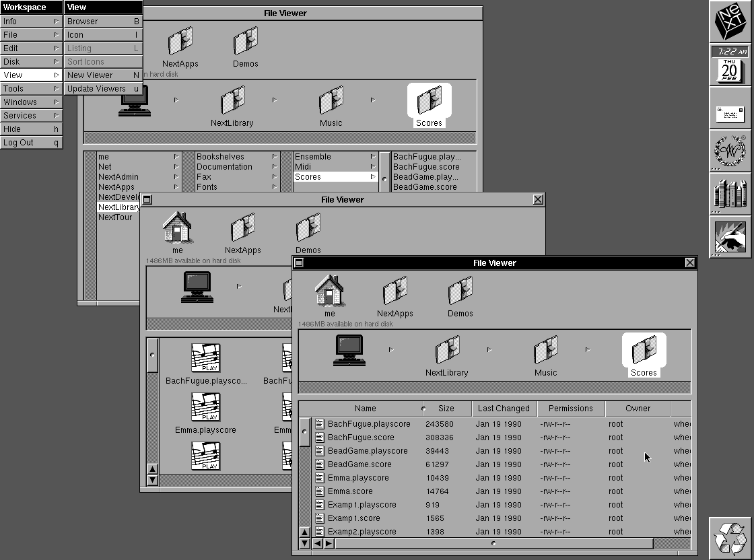Open the Windows submenu in Workspace menu

tap(31, 102)
